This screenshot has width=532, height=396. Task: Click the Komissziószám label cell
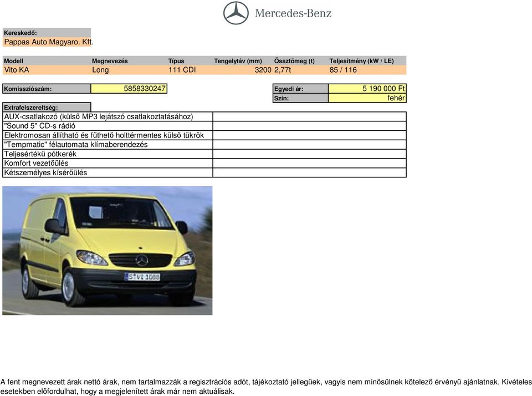(x=47, y=89)
